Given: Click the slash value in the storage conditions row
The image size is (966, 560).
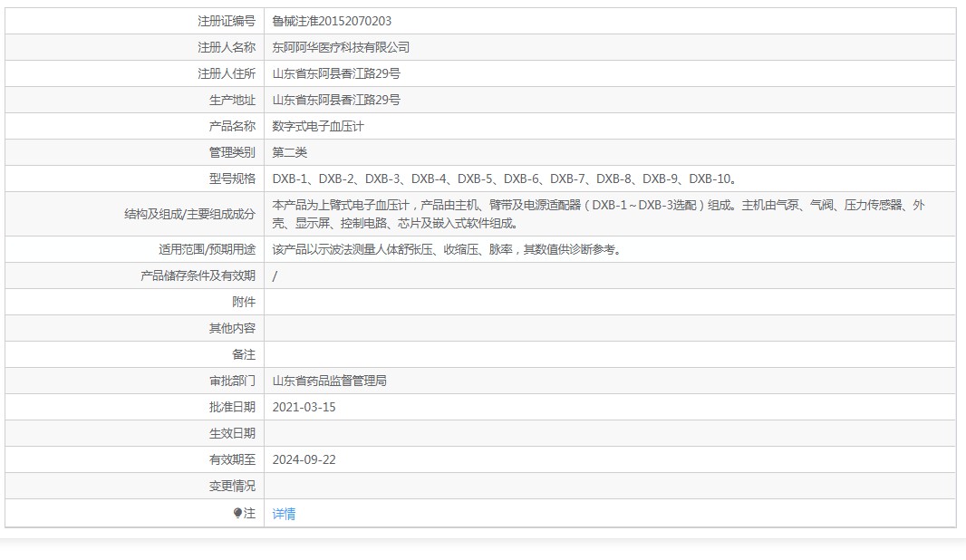Looking at the screenshot, I should click(x=275, y=276).
